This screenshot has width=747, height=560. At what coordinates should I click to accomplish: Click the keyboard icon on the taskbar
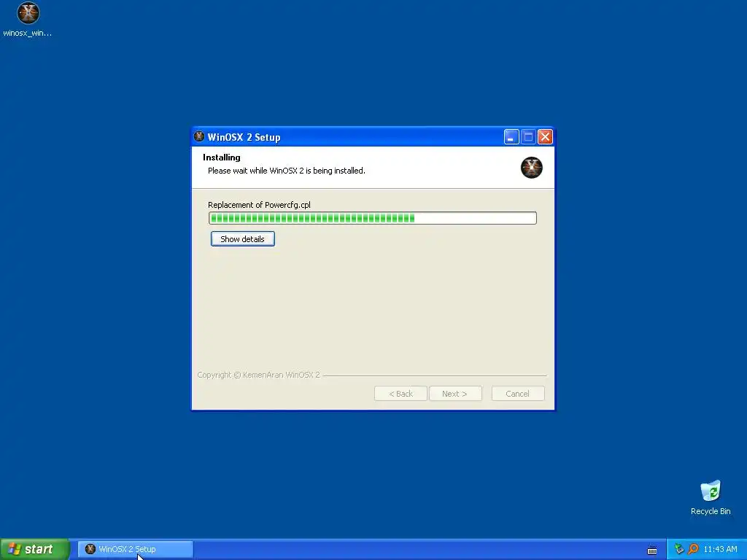pos(652,551)
